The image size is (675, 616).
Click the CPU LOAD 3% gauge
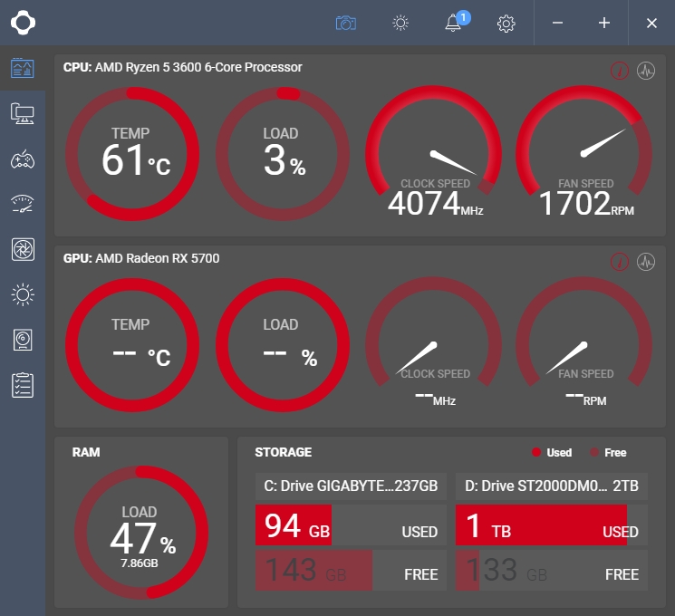pyautogui.click(x=283, y=154)
